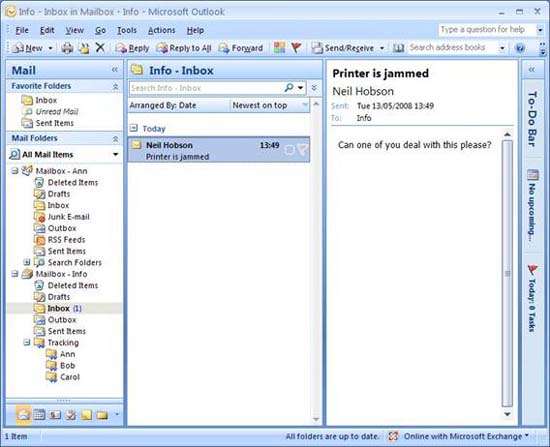Click the Print toolbar icon
Viewport: 550px width, 447px height.
tap(67, 48)
